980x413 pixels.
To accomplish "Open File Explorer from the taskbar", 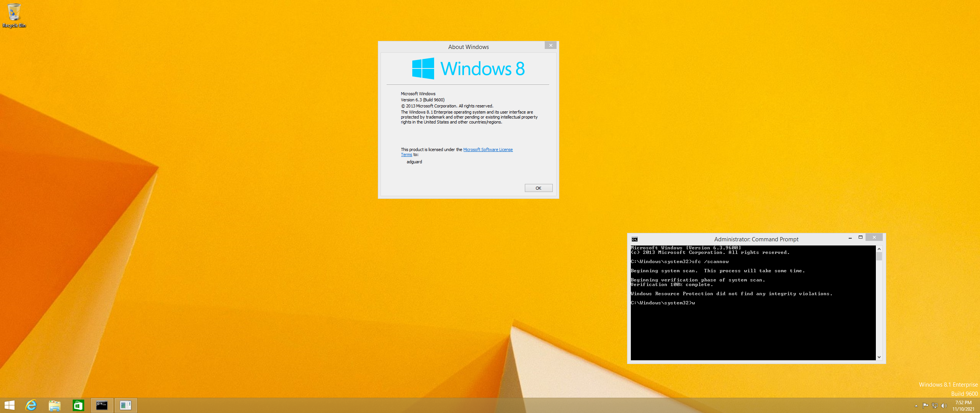I will (x=55, y=405).
